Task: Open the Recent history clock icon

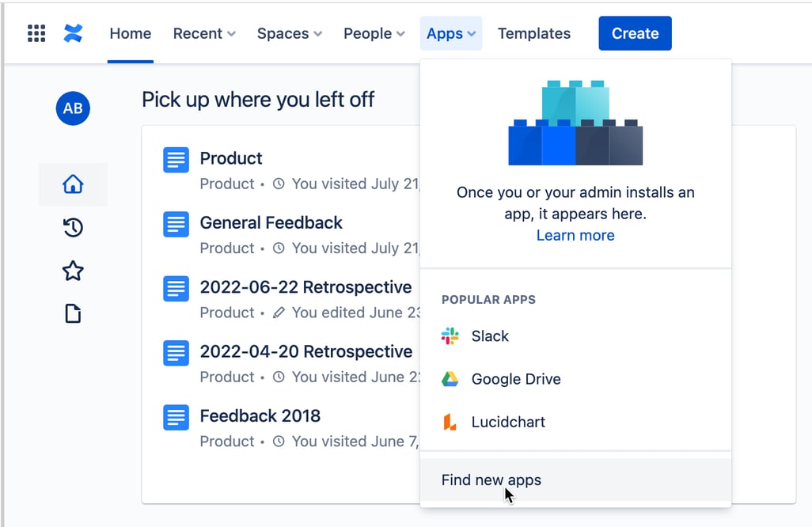Action: [x=73, y=228]
